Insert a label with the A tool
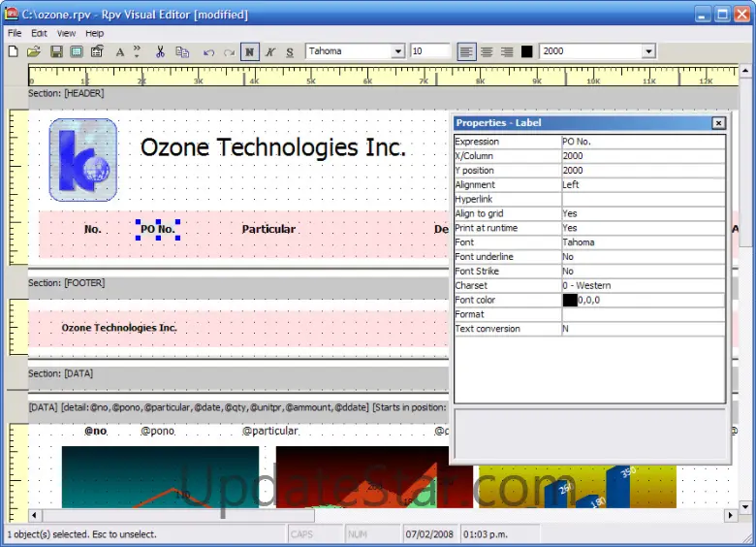This screenshot has width=756, height=547. [120, 51]
